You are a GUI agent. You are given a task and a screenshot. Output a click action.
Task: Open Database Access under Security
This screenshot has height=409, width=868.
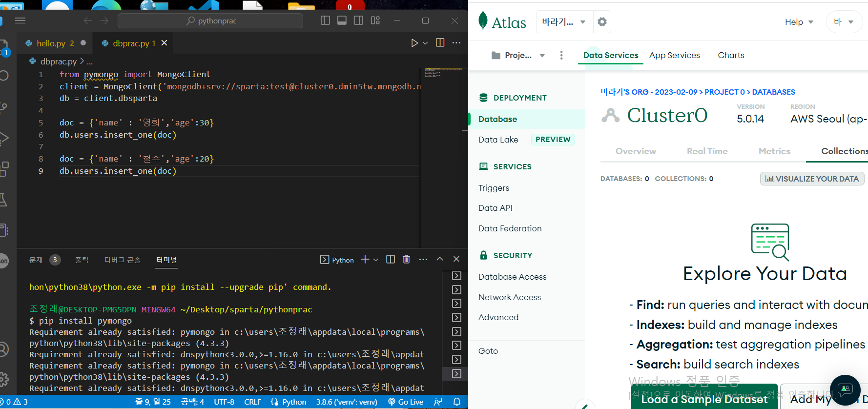(513, 277)
